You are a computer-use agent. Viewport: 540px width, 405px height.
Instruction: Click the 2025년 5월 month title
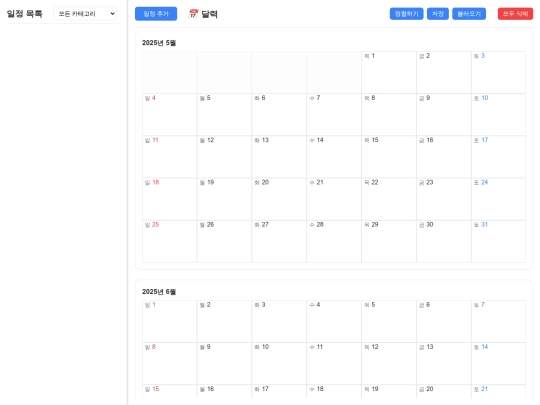[x=159, y=43]
